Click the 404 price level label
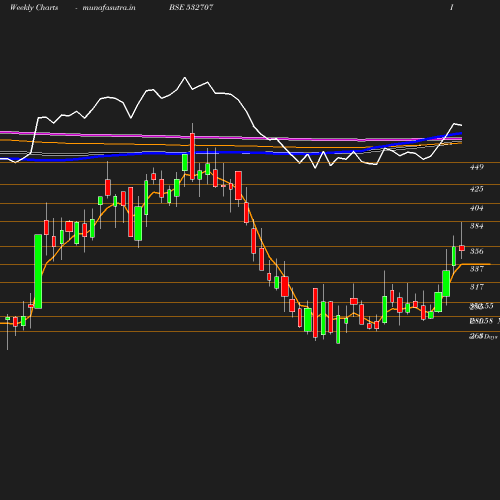Screen dimensions: 500x500 tap(477, 208)
